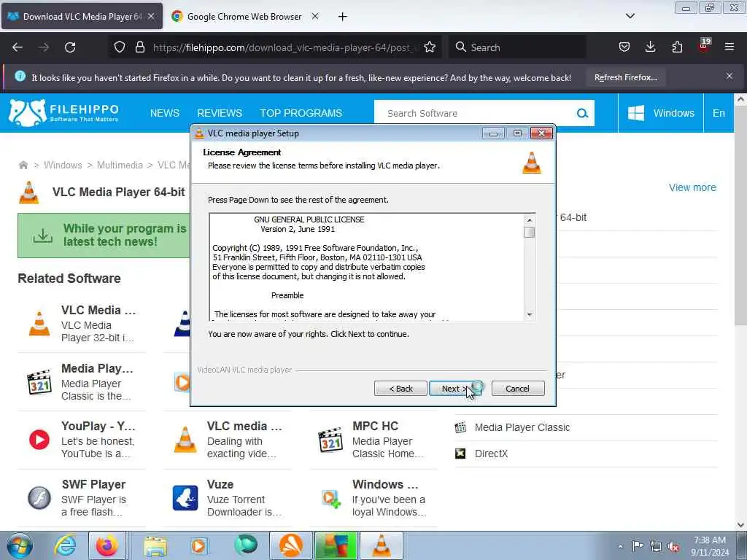
Task: Open the Windows breadcrumb link
Action: coord(63,166)
